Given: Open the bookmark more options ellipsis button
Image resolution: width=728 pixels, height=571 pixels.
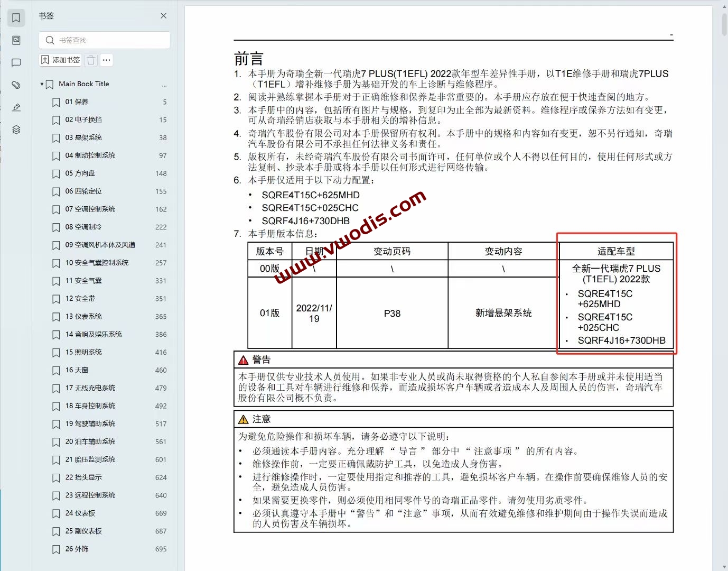Looking at the screenshot, I should click(x=107, y=60).
